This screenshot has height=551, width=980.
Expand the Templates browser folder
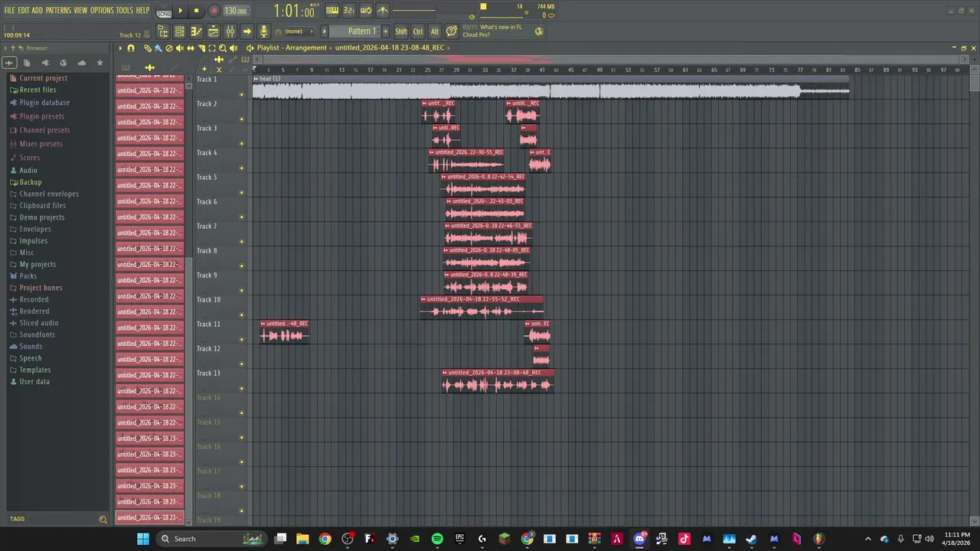tap(34, 370)
